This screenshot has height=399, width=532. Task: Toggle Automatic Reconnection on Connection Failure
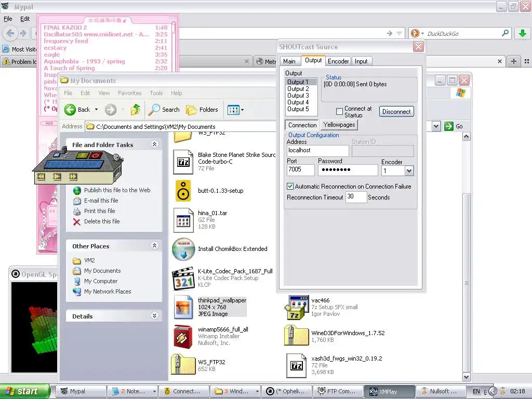pos(290,187)
